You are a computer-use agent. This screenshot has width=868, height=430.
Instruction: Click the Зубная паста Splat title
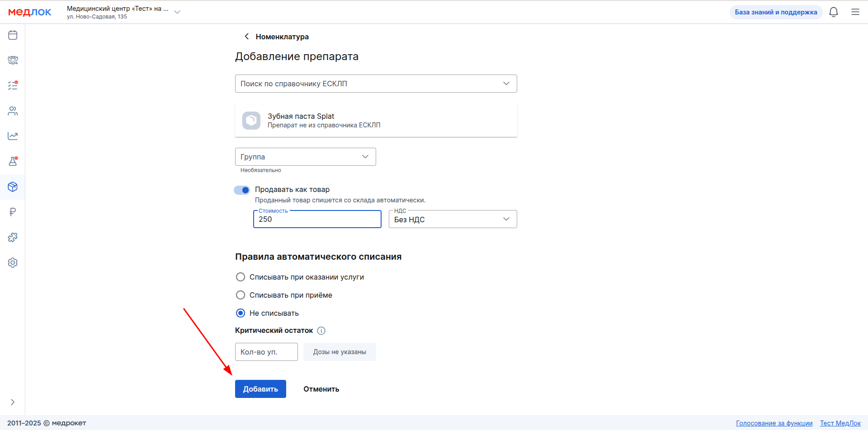pos(301,116)
